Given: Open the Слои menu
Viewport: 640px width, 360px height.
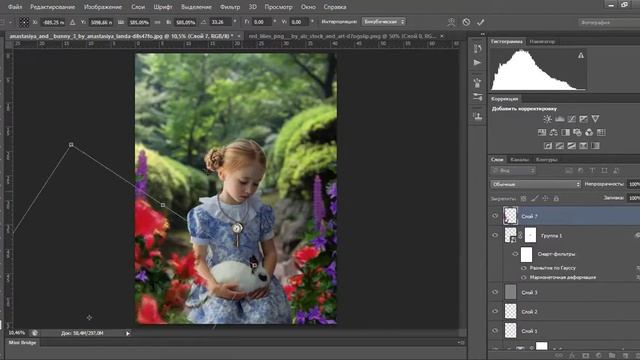Looking at the screenshot, I should (138, 7).
